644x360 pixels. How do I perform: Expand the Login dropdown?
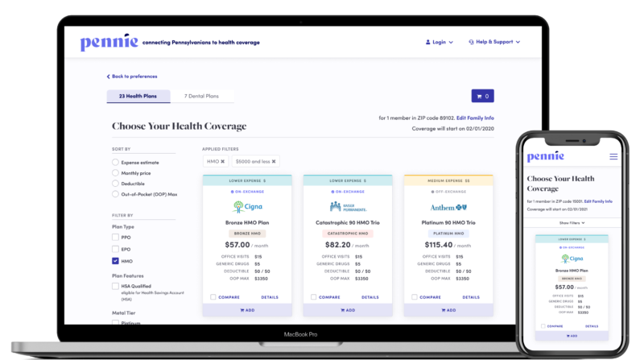coord(439,42)
